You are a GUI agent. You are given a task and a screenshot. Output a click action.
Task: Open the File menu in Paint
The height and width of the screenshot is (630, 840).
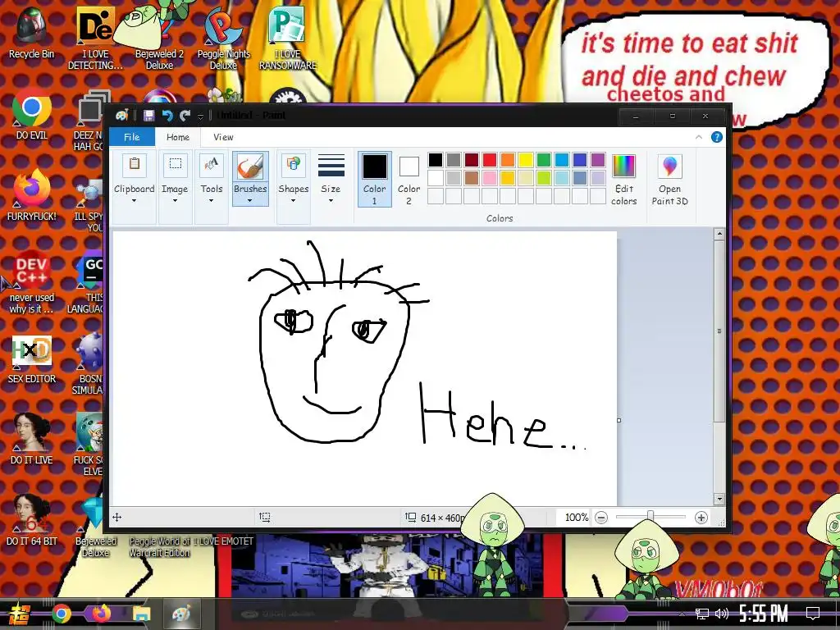(x=132, y=137)
